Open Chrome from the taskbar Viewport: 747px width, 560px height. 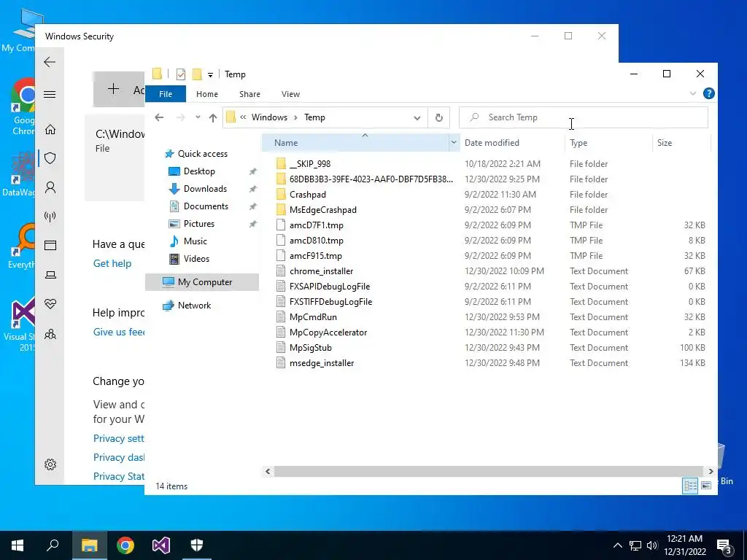pyautogui.click(x=125, y=545)
